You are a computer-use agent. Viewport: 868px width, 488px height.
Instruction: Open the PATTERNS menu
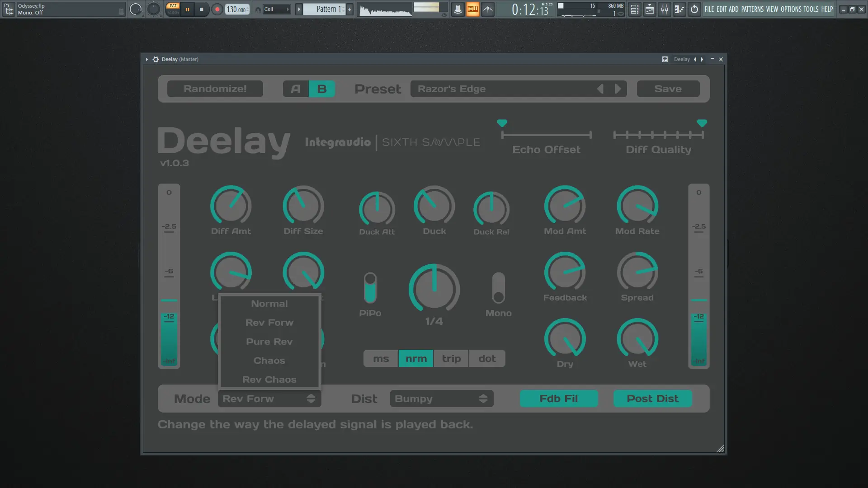pos(752,9)
